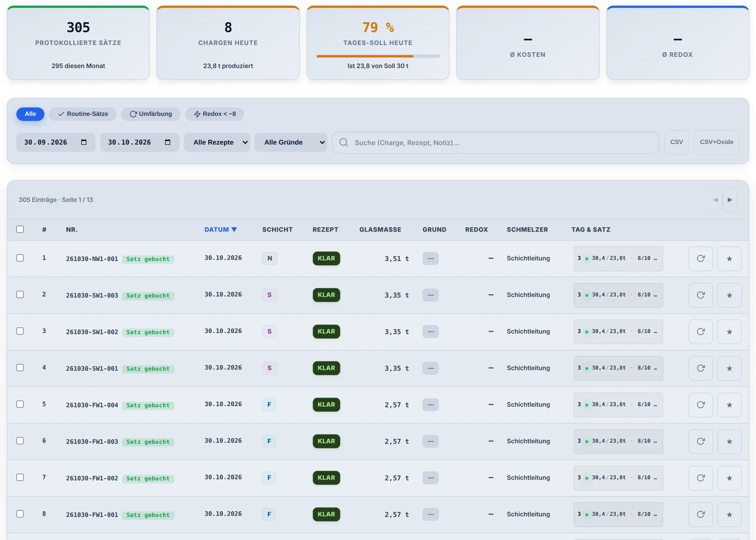Star the entry 261030-FW1-001
756x540 pixels.
coord(729,514)
